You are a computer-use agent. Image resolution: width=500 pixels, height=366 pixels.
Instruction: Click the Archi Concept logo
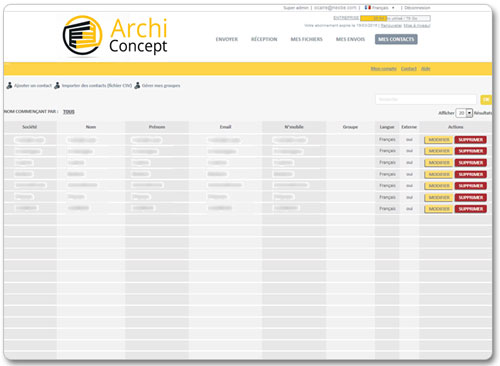115,36
